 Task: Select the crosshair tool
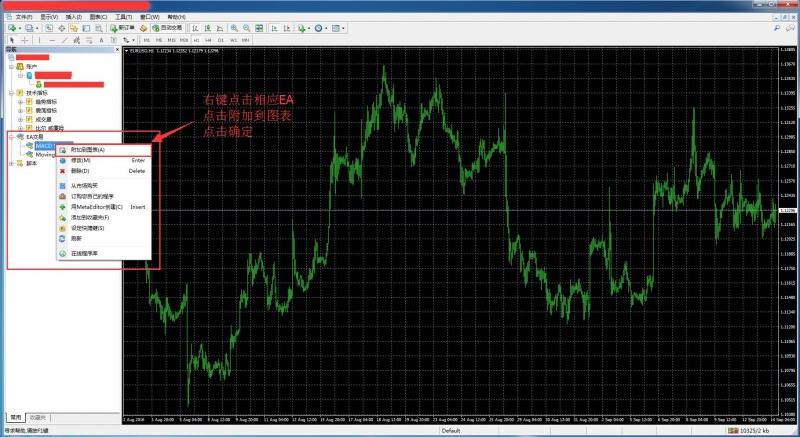click(x=23, y=39)
